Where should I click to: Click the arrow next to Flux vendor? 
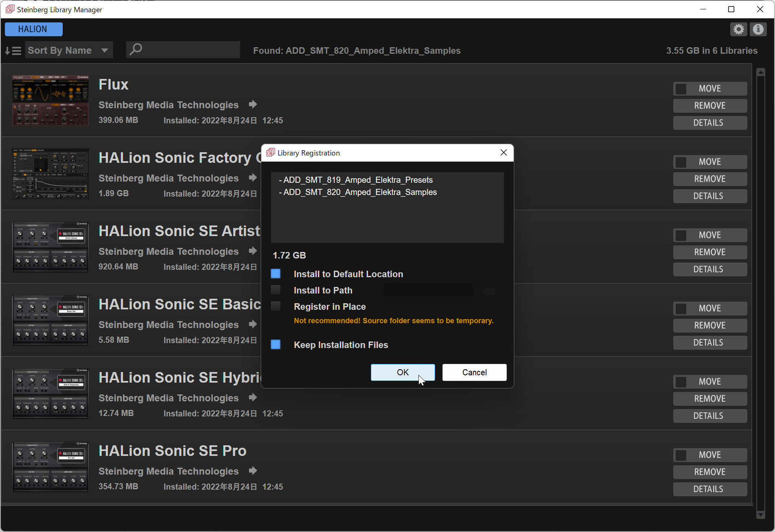pyautogui.click(x=253, y=105)
